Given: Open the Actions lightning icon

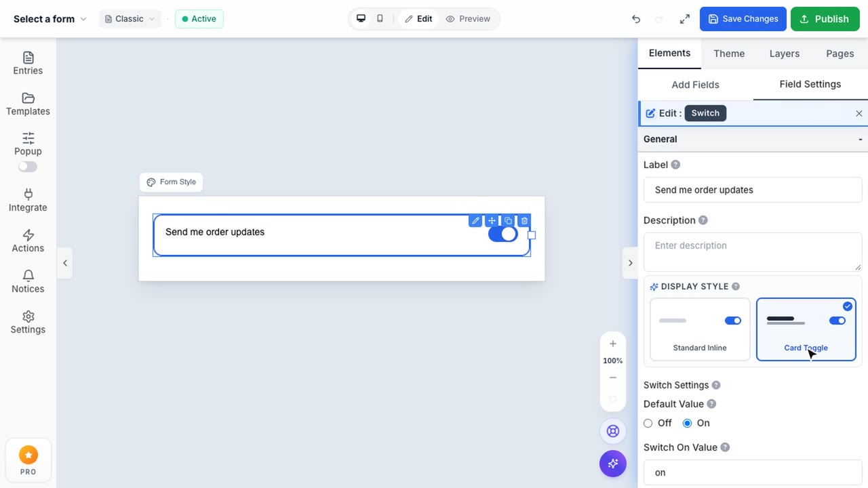Looking at the screenshot, I should click(x=28, y=235).
